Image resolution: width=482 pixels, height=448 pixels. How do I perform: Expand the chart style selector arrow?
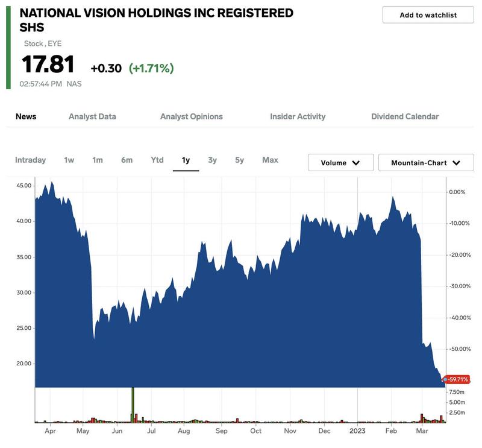point(456,162)
